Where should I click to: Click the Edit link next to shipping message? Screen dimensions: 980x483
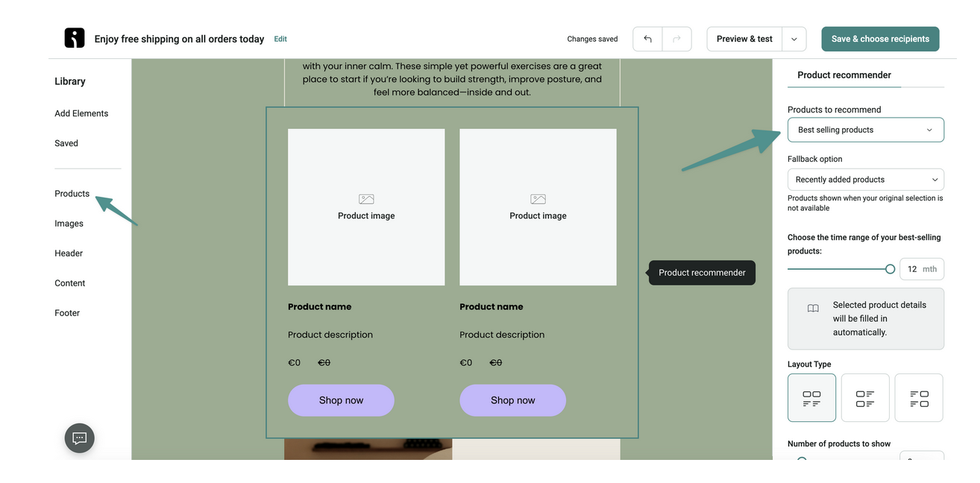pos(280,38)
